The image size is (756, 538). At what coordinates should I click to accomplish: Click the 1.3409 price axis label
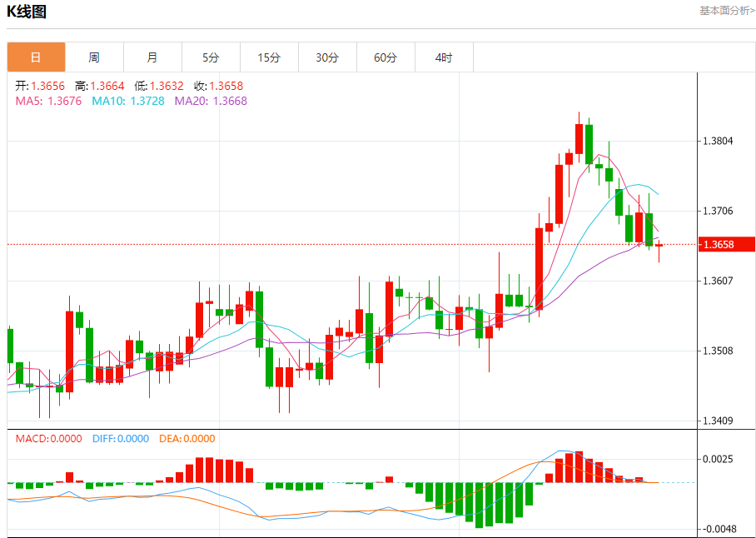(x=718, y=421)
